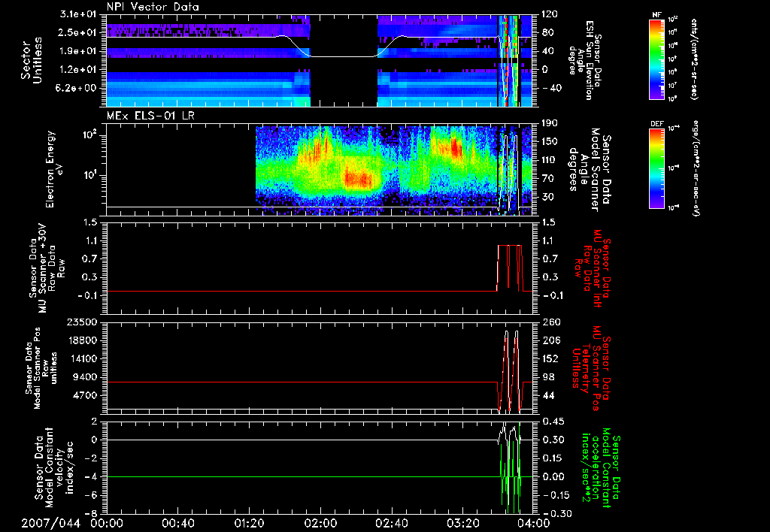Click the 260 telemetry tick label
770x532 pixels.
pyautogui.click(x=550, y=322)
